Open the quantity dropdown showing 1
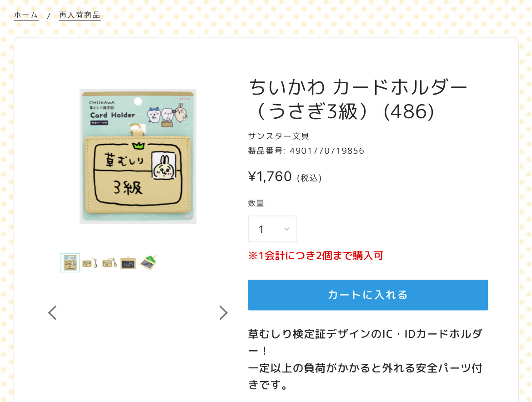Viewport: 532px width, 402px height. [x=272, y=229]
